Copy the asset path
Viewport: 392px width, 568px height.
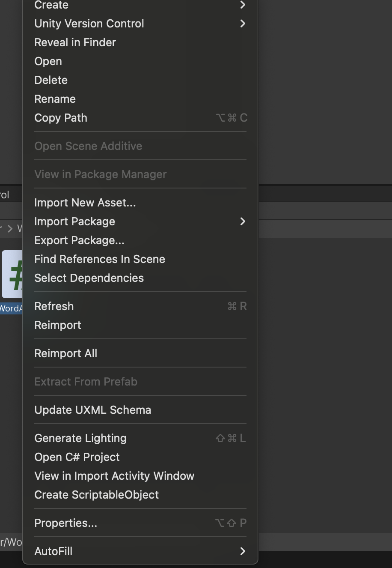point(61,118)
